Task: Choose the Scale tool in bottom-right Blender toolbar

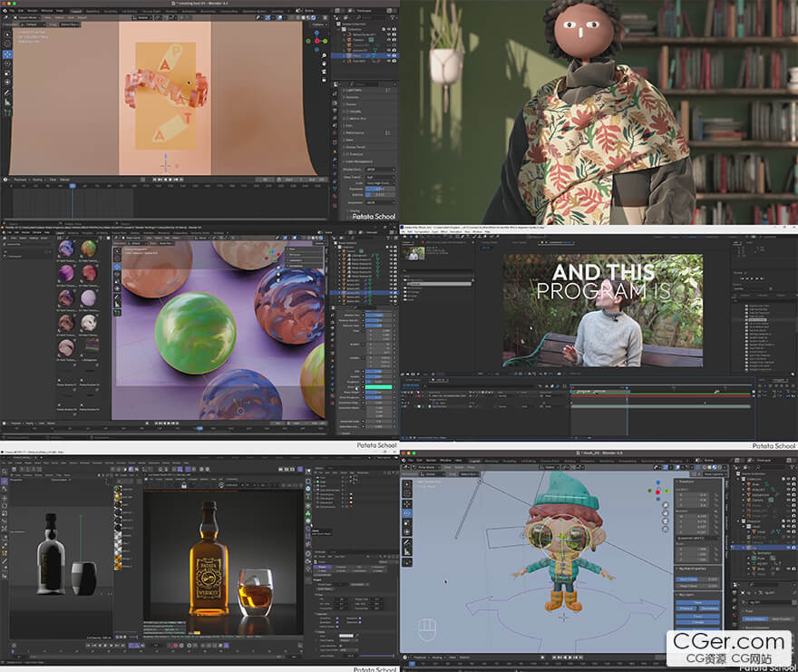Action: pyautogui.click(x=407, y=523)
